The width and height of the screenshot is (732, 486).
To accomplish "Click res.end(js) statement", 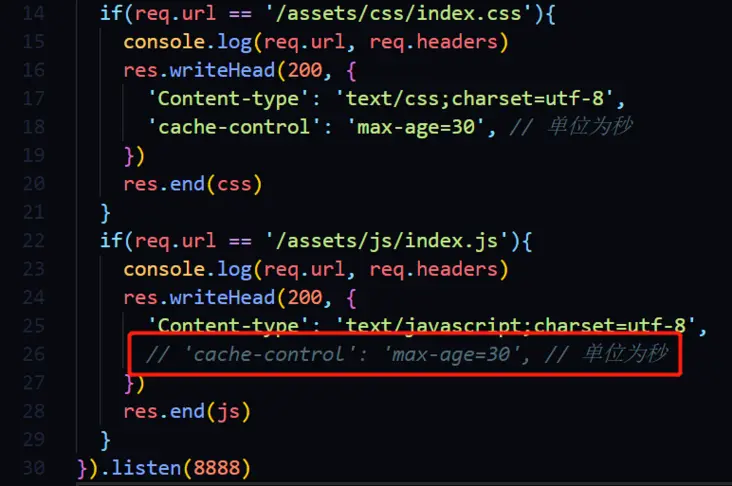I will pos(187,411).
